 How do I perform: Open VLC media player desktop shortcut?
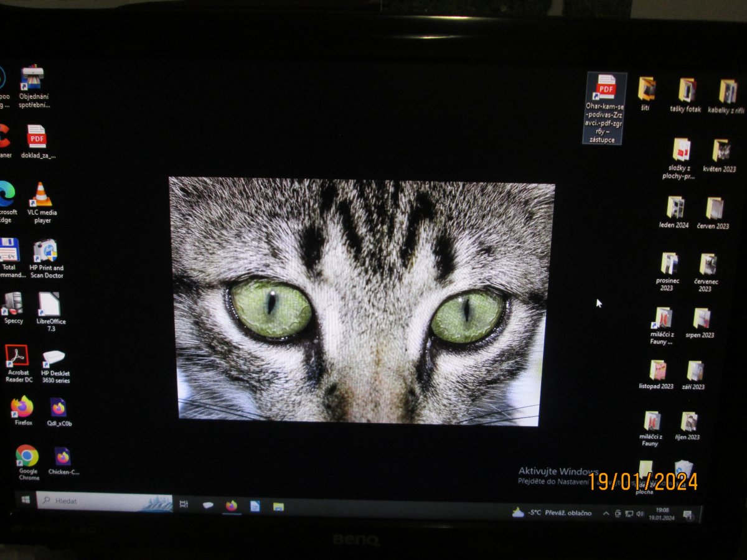click(42, 195)
